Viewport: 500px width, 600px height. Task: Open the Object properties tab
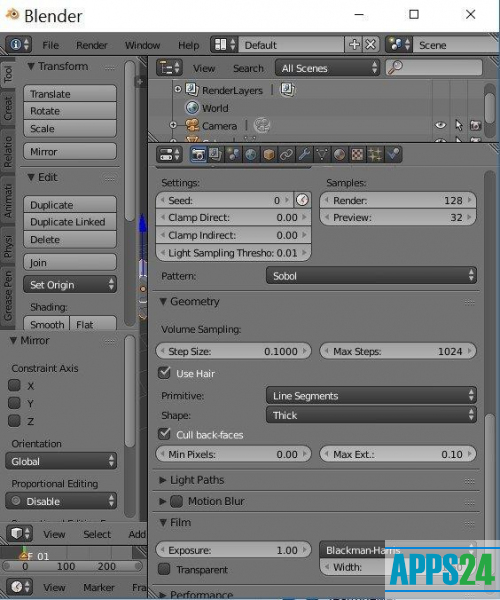269,155
